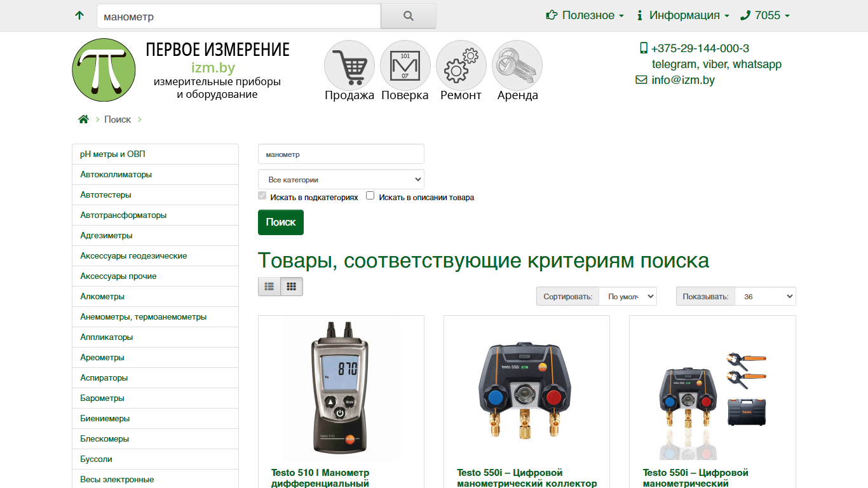Open Весы электронные category
The image size is (868, 488).
(155, 479)
